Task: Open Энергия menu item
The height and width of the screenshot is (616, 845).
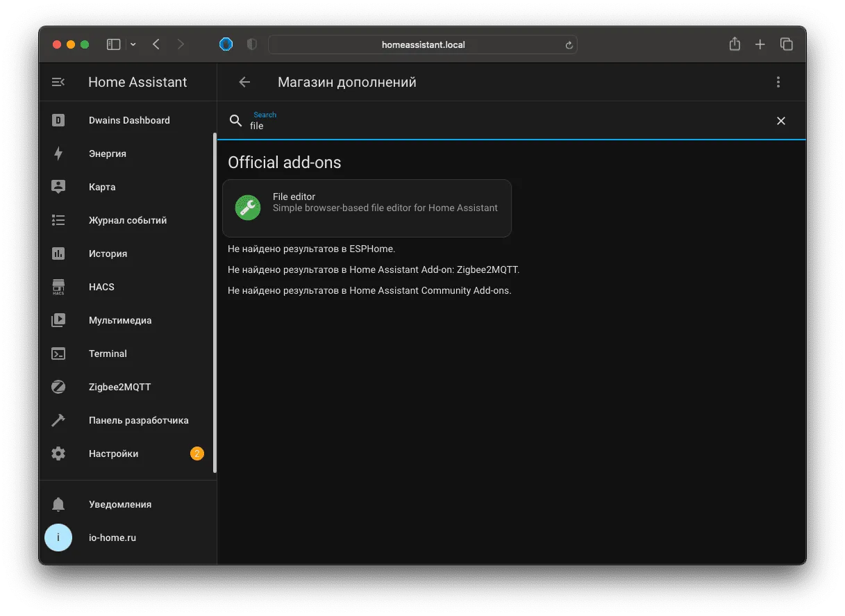Action: pyautogui.click(x=128, y=153)
